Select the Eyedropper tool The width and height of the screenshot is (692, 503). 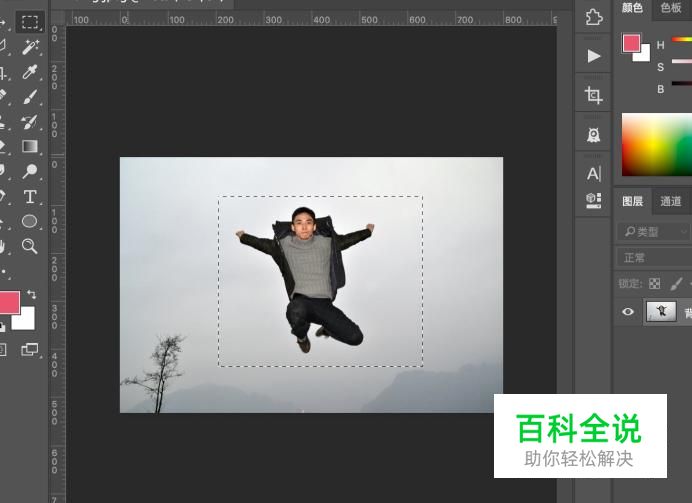tap(30, 71)
